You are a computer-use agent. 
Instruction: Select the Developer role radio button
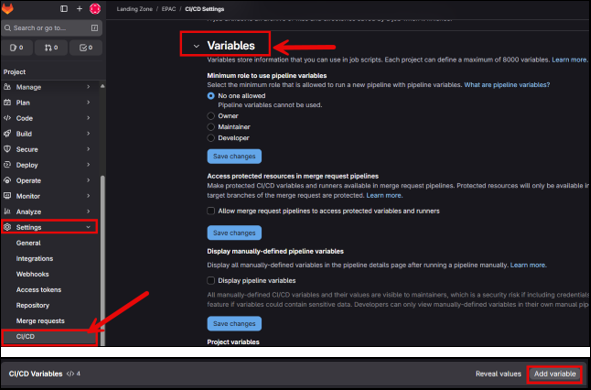211,138
